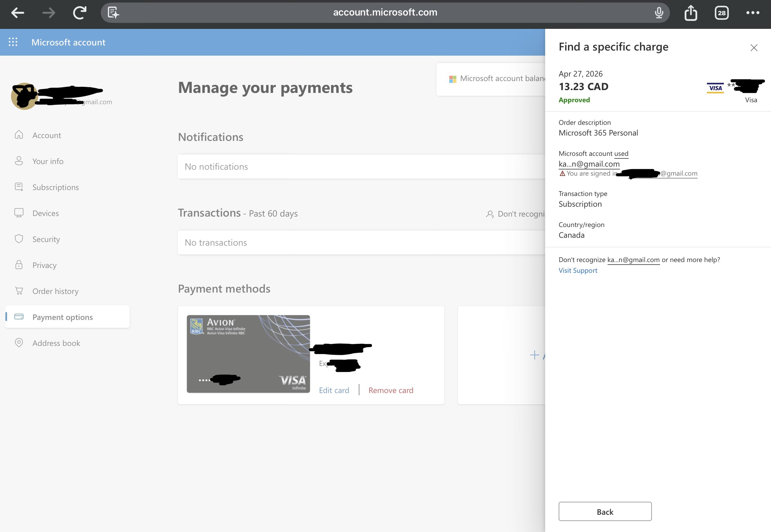Click the RBC Avion Visa card image
771x532 pixels.
pyautogui.click(x=248, y=354)
